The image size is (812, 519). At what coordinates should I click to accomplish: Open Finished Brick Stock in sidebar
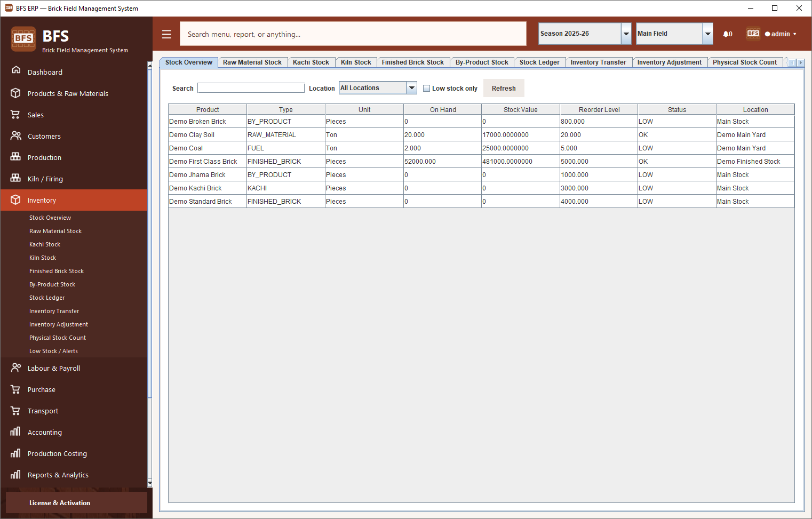click(x=57, y=271)
